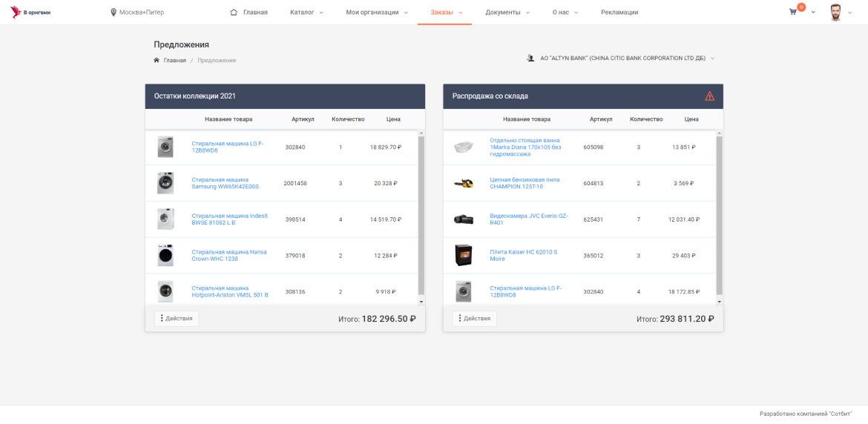Open Отдельно стоящая ванна 1Marka Diana link
Screen dimensions: 868x424
click(525, 147)
